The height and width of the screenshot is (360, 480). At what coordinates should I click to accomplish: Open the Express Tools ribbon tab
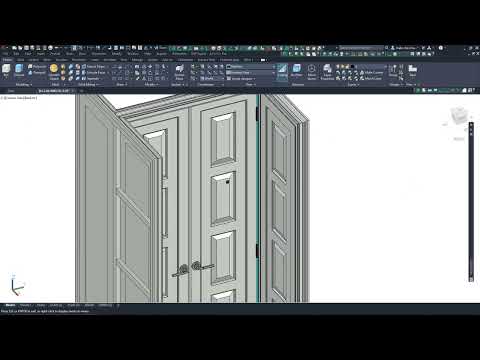tap(206, 60)
